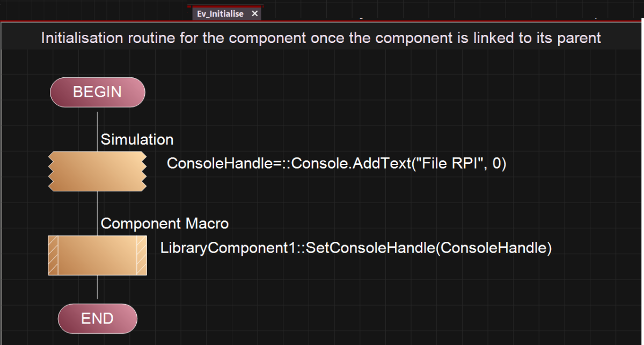Close the Ev_Initialise tab
This screenshot has width=644, height=345.
click(254, 13)
